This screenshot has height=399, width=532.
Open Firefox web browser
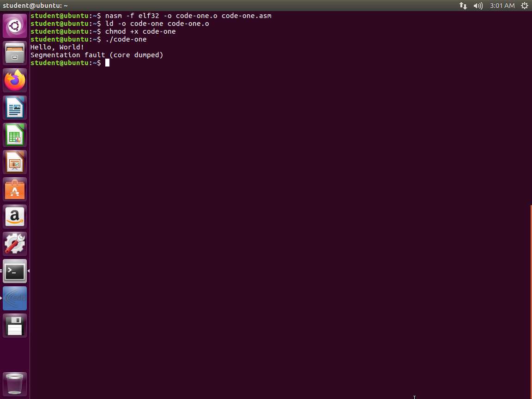click(x=15, y=80)
